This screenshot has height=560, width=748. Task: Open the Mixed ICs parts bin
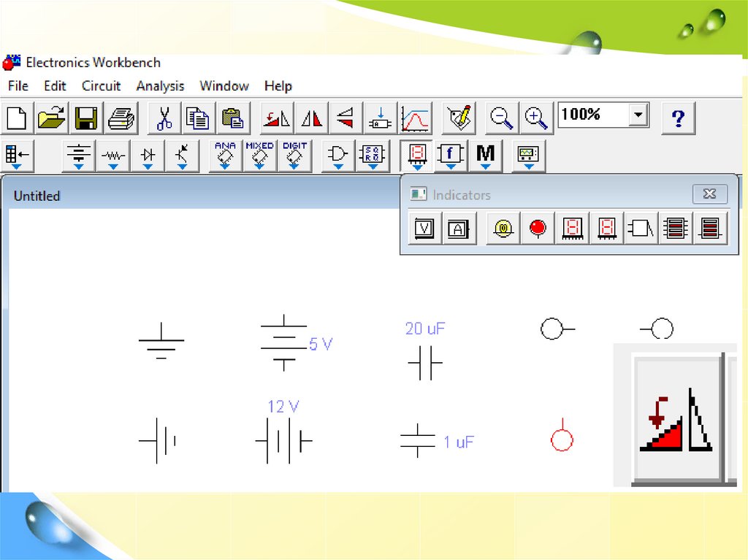point(259,156)
